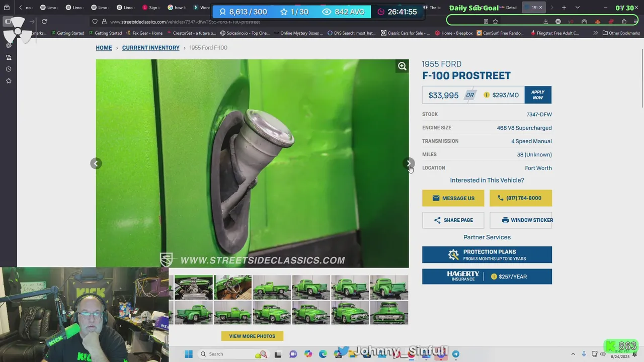Open the extensions puzzle icon
Image resolution: width=644 pixels, height=362 pixels.
click(624, 22)
